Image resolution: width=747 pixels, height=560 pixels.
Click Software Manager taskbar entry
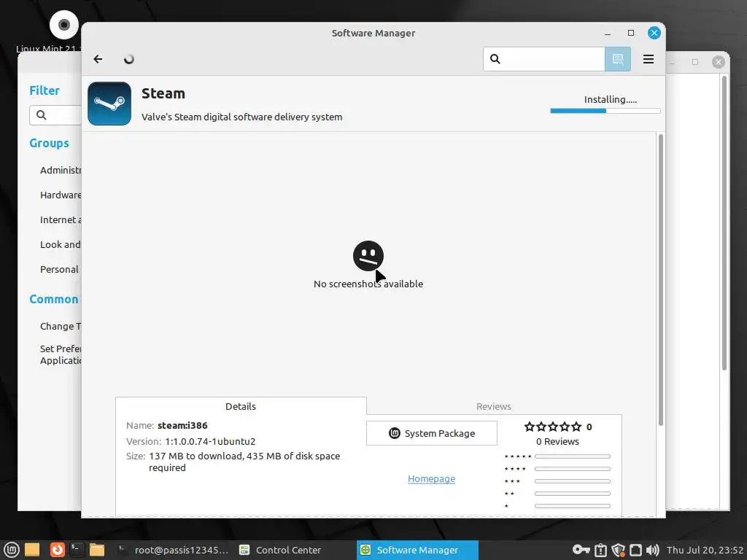417,550
